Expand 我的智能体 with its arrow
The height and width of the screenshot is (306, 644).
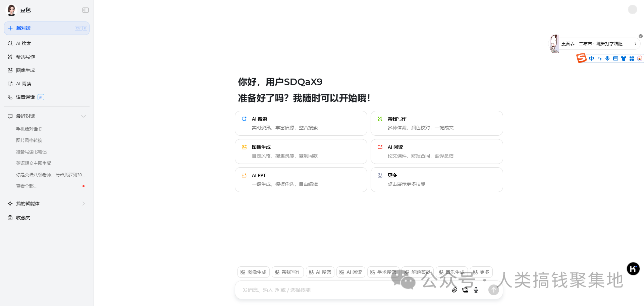[x=83, y=203]
